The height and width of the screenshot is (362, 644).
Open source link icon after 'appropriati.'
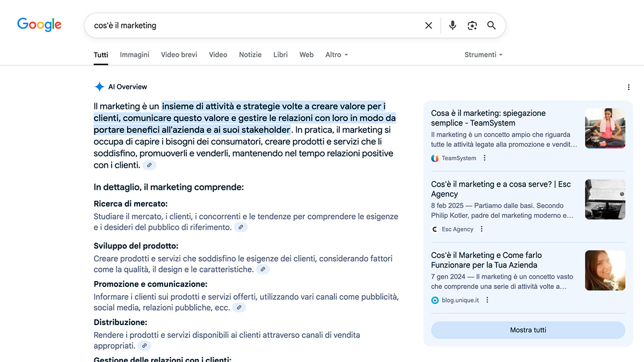point(144,346)
